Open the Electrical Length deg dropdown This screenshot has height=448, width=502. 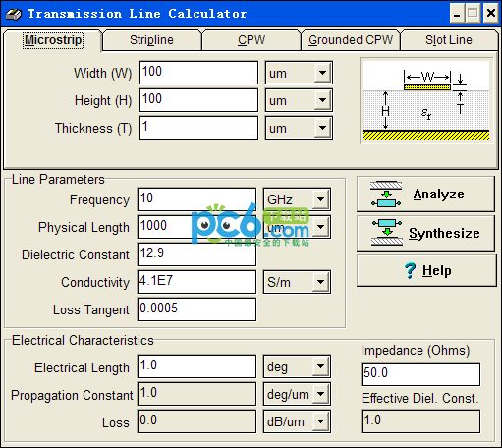coord(320,366)
